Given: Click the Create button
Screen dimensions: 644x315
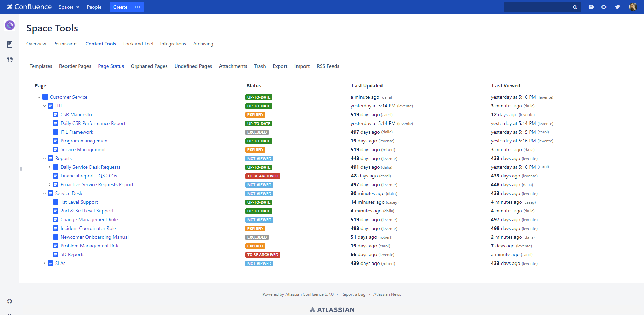Looking at the screenshot, I should click(120, 7).
